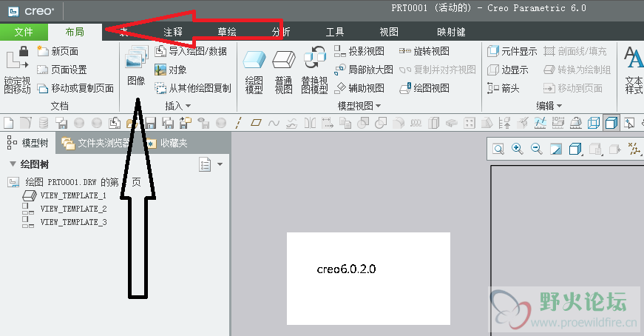Expand the 插入 group dropdown
The width and height of the screenshot is (644, 336).
point(178,106)
